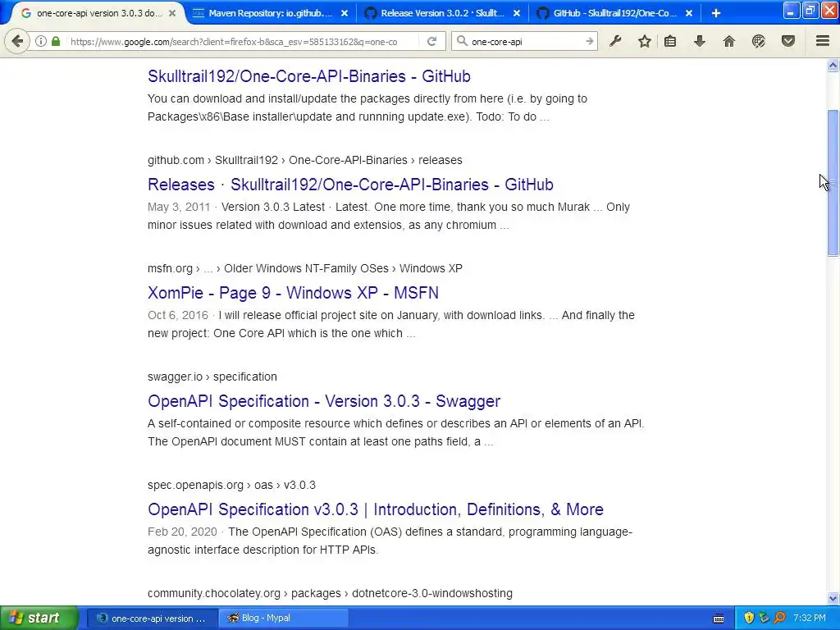Click the 7:32 PM clock
The image size is (840, 630).
point(810,618)
